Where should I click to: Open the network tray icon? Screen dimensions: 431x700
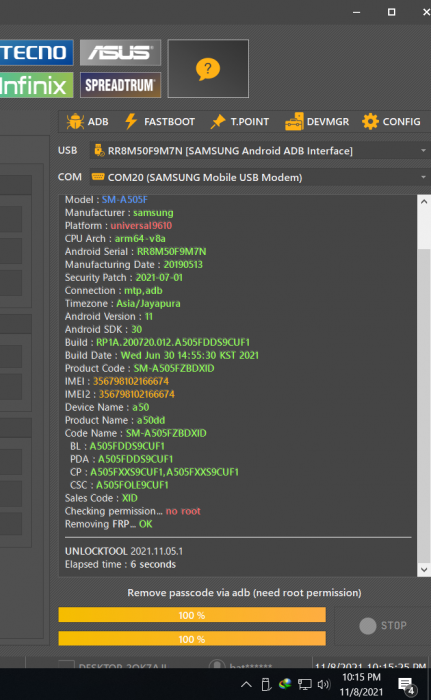click(x=305, y=684)
